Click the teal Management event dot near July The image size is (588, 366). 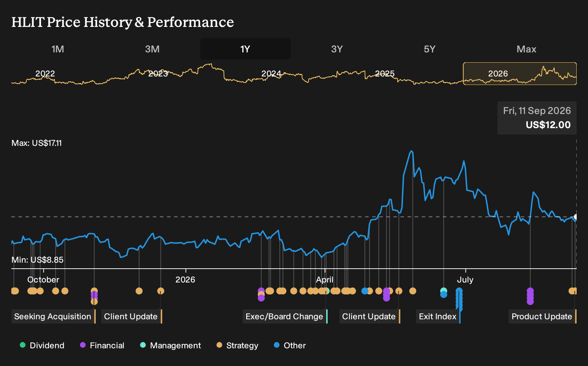coord(444,291)
